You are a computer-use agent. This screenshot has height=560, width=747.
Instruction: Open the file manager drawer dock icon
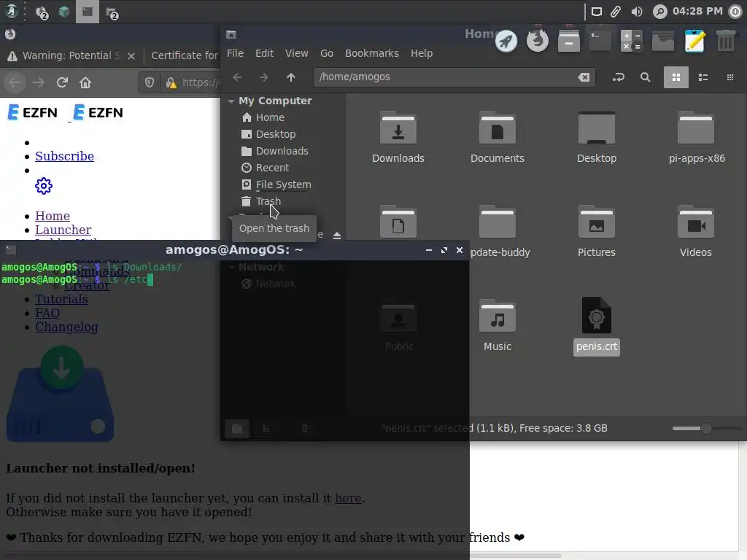(569, 41)
